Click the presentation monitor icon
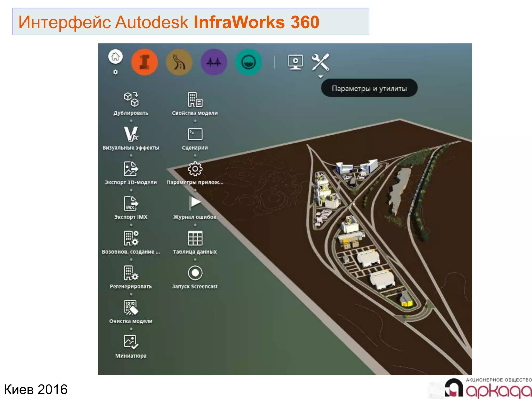 pyautogui.click(x=295, y=62)
